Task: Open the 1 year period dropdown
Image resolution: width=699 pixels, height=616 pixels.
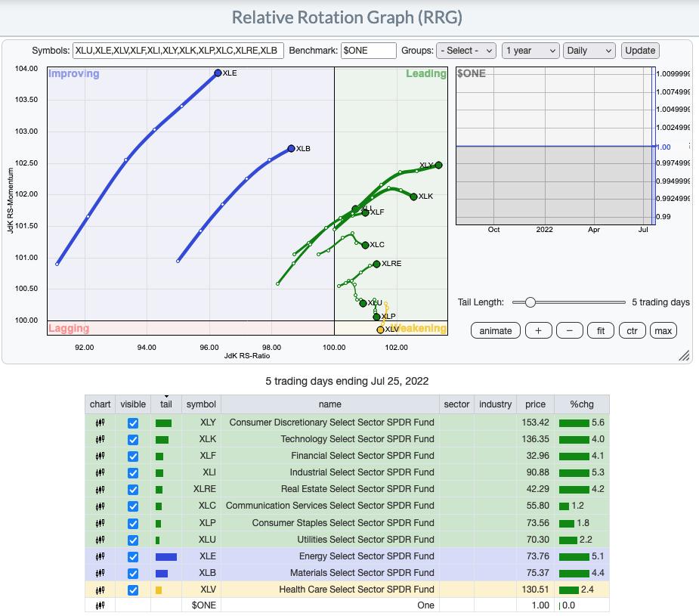Action: point(530,51)
